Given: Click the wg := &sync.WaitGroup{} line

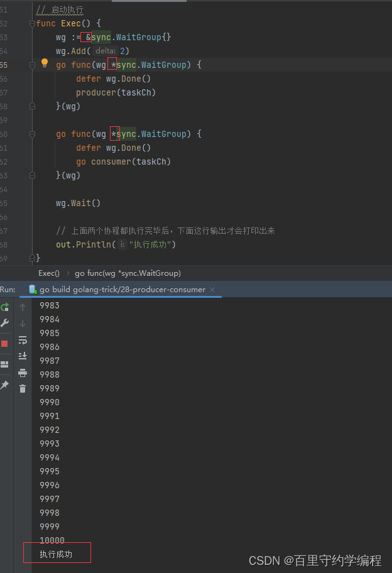Looking at the screenshot, I should [113, 37].
